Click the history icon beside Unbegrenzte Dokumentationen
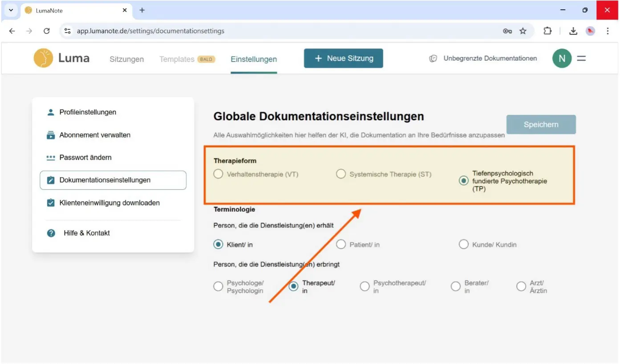Viewport: 620px width, 364px height. coord(433,58)
